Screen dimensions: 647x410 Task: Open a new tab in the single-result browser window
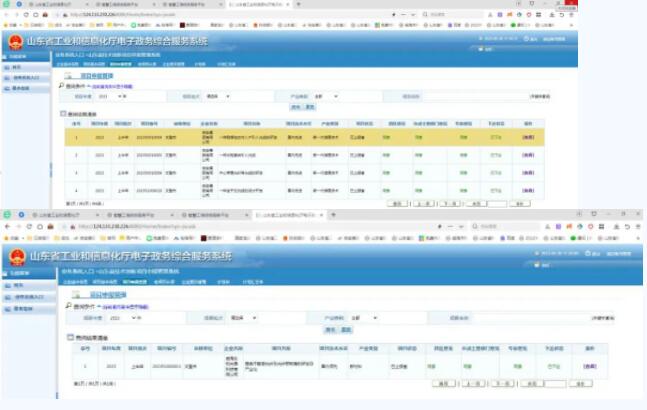click(x=333, y=215)
